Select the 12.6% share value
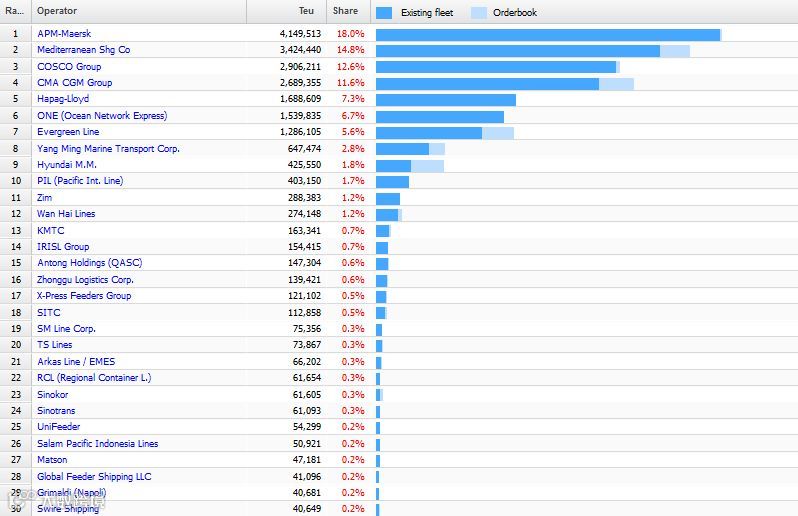Screen dimensions: 798x516 (351, 67)
